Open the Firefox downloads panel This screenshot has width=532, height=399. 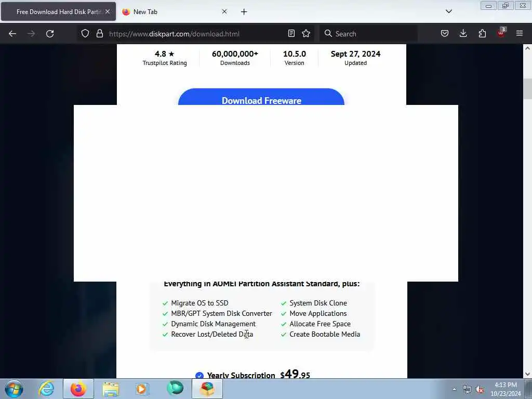(x=463, y=33)
